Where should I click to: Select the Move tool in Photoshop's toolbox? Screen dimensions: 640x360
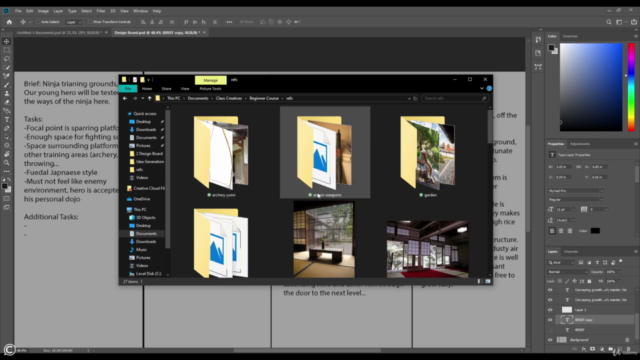coord(7,41)
